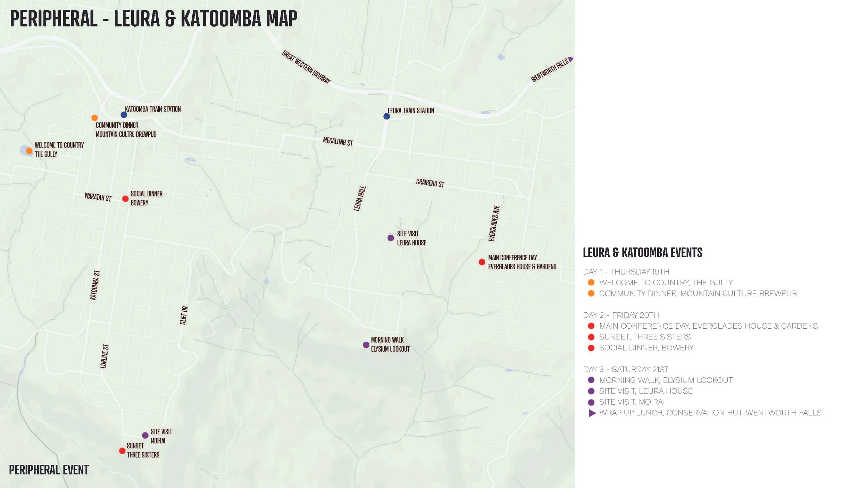This screenshot has width=868, height=488.
Task: Click the Leura Mall street label
Action: click(360, 199)
